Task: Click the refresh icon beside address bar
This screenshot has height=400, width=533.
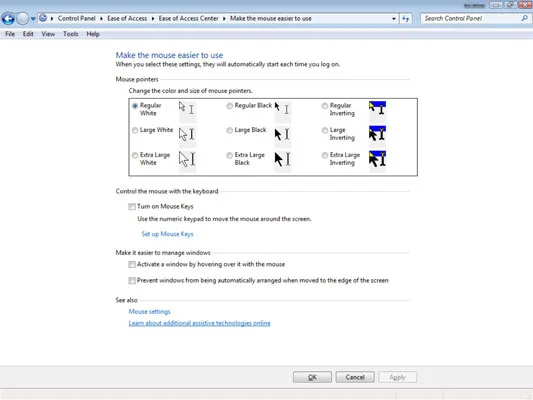Action: [x=406, y=18]
